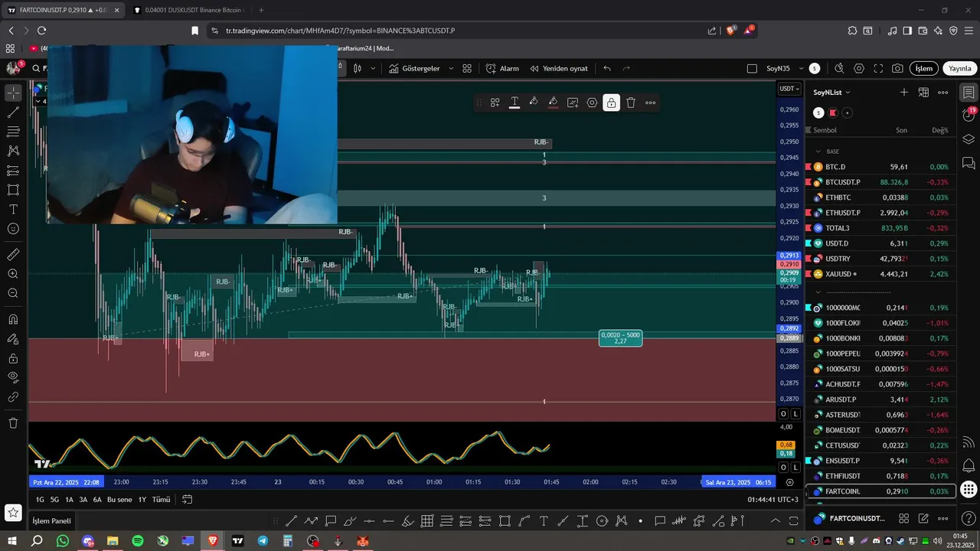Open the chart patterns tool
The height and width of the screenshot is (551, 980).
pyautogui.click(x=13, y=151)
